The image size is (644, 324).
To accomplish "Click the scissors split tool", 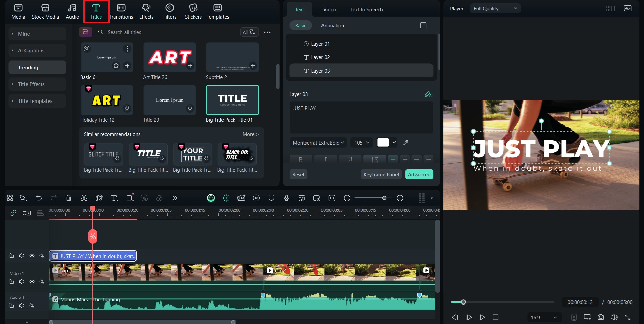I will (x=84, y=198).
